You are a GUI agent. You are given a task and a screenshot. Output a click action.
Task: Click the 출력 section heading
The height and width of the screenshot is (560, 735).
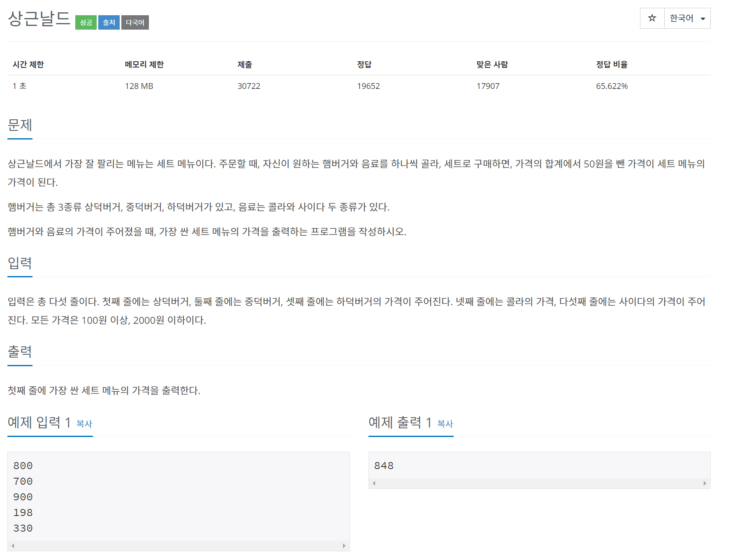20,351
